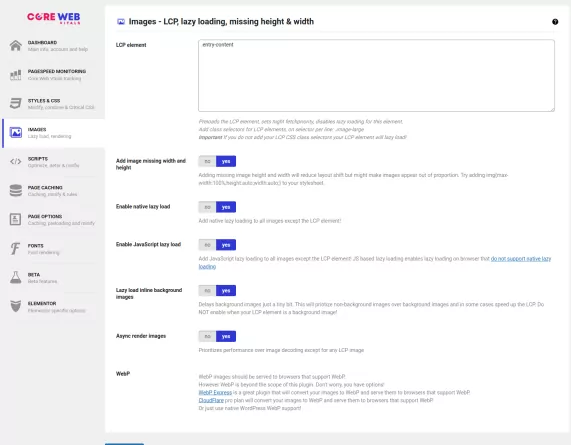
Task: Open the Beta features menu item
Action: [53, 277]
